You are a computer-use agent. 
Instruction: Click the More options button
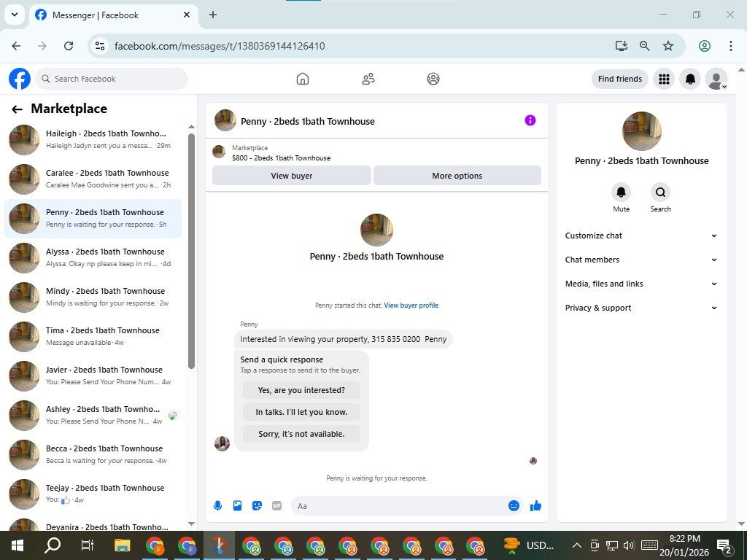tap(457, 176)
